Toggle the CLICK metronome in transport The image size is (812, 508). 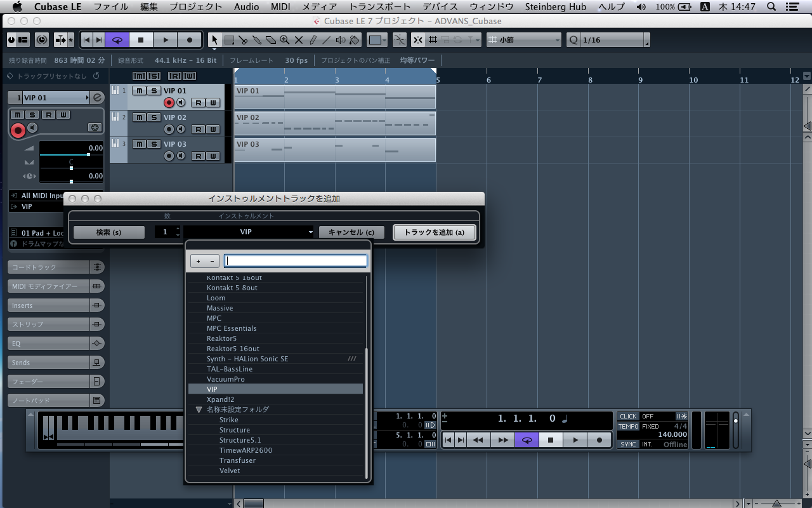628,417
